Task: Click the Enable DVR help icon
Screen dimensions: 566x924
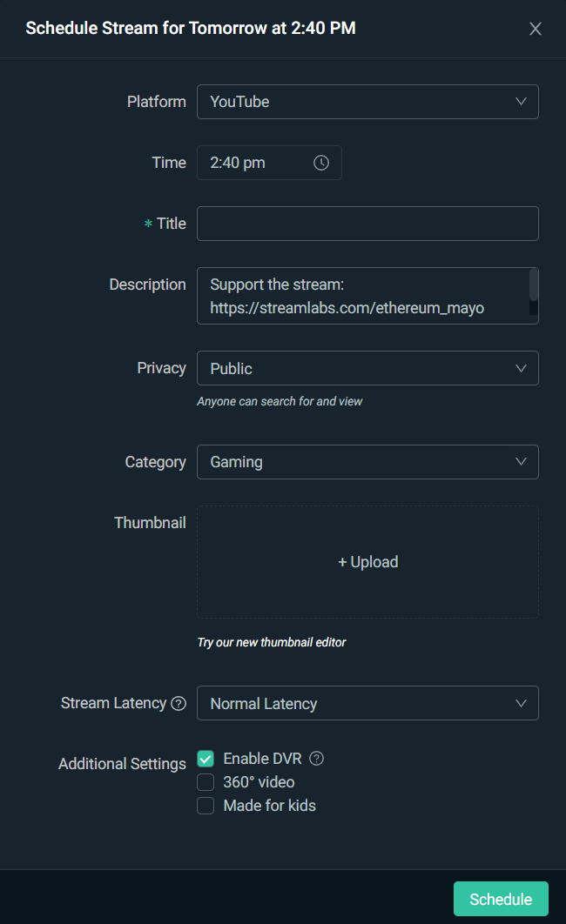Action: click(x=317, y=759)
